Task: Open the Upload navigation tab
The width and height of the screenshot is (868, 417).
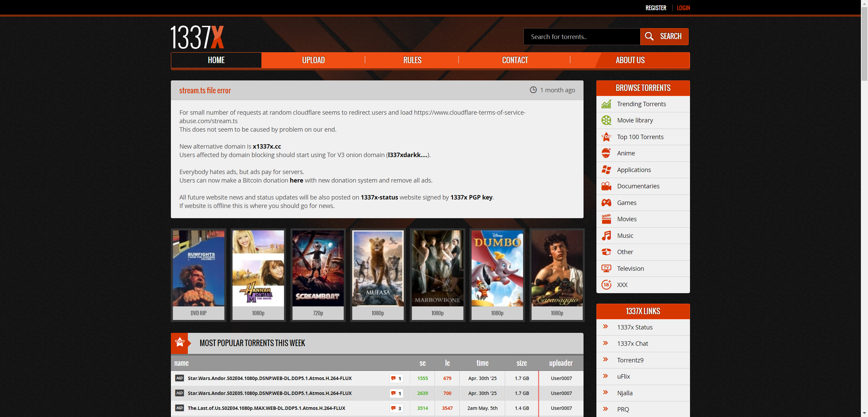Action: [313, 60]
